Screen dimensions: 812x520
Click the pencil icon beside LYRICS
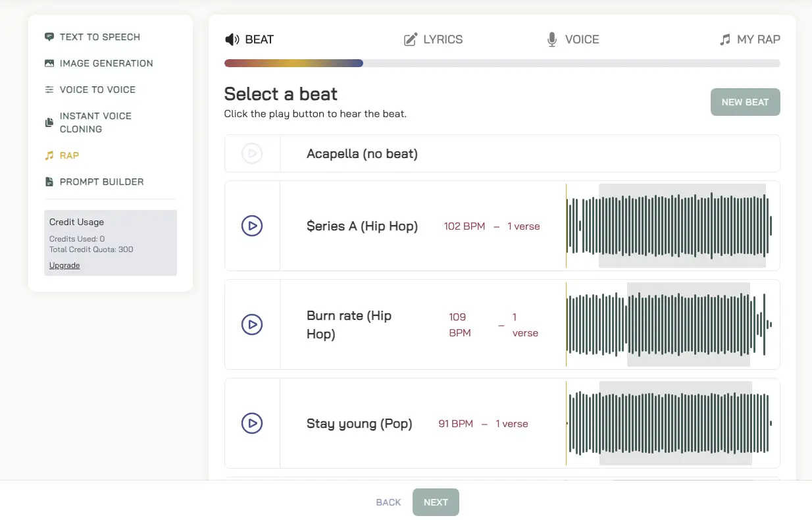pyautogui.click(x=411, y=39)
